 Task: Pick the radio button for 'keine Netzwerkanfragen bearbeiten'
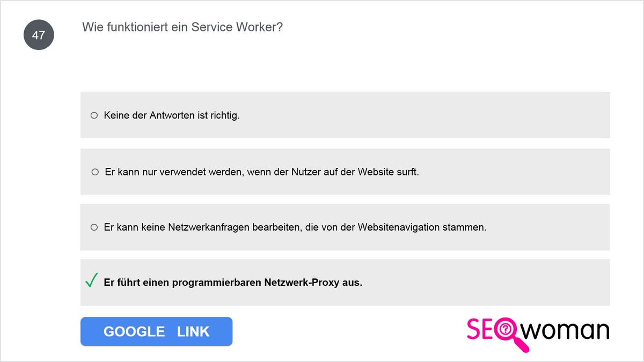point(94,227)
